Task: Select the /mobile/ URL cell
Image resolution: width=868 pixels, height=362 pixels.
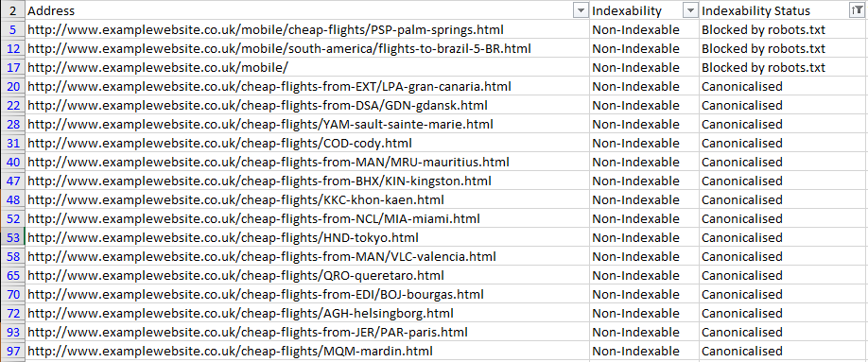Action: (x=307, y=67)
